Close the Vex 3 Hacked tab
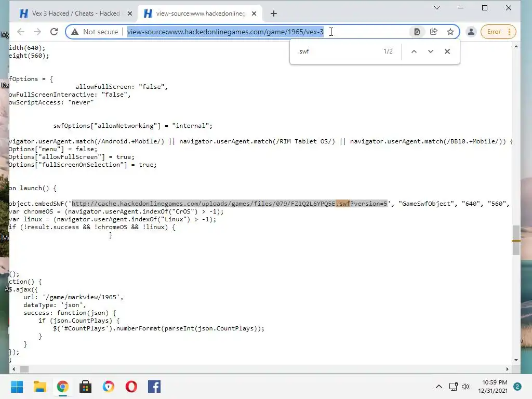The image size is (532, 399). point(129,14)
